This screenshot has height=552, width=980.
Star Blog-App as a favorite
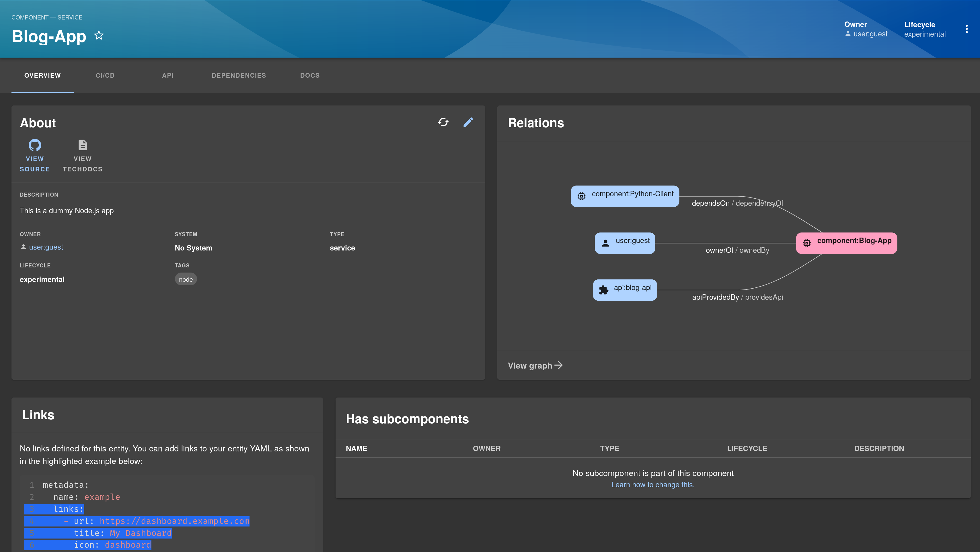[99, 36]
